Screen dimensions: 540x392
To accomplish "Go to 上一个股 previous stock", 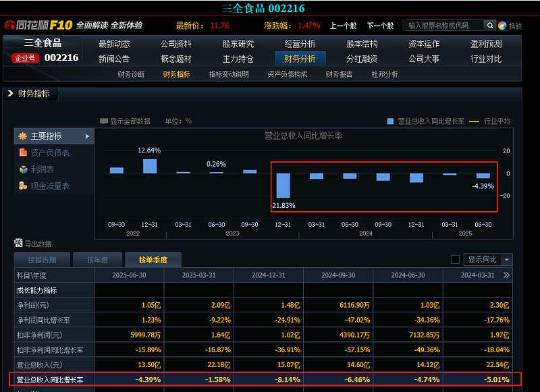I will (343, 26).
